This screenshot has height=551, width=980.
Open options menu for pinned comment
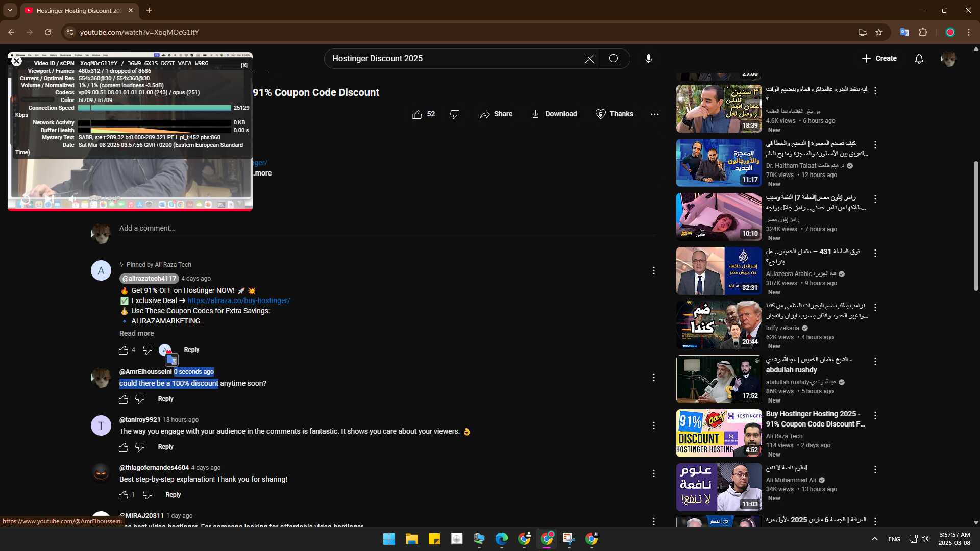coord(653,271)
